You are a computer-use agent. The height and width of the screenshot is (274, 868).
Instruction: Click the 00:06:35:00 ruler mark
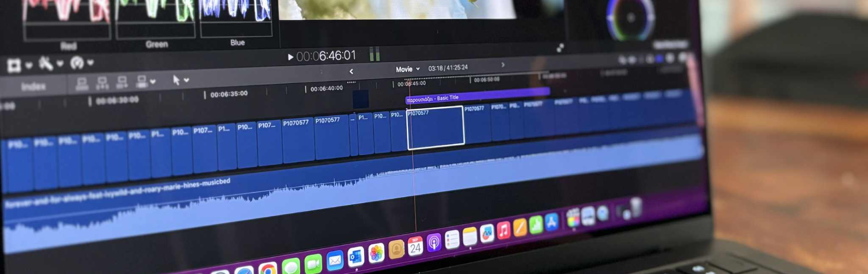click(229, 94)
